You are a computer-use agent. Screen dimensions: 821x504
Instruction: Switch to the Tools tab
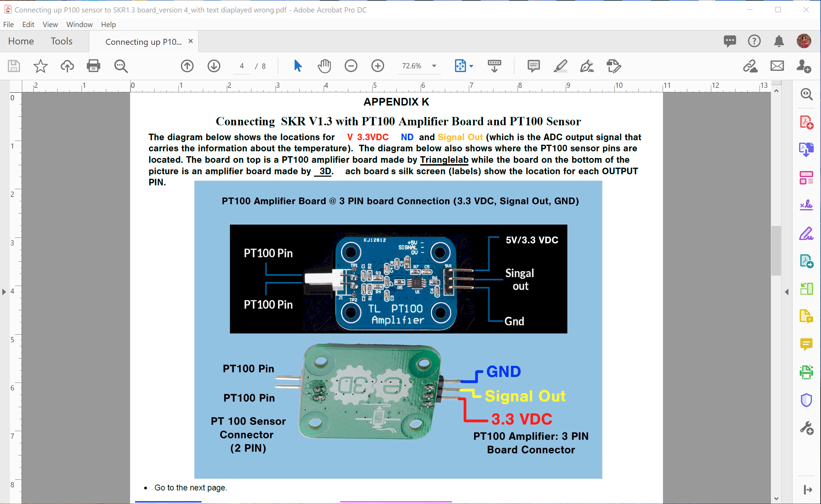61,41
